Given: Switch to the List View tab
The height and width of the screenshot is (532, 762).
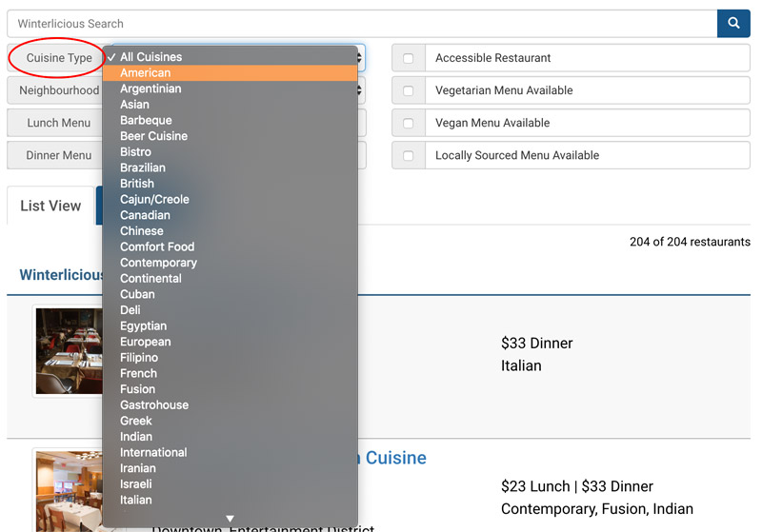Looking at the screenshot, I should [x=50, y=206].
